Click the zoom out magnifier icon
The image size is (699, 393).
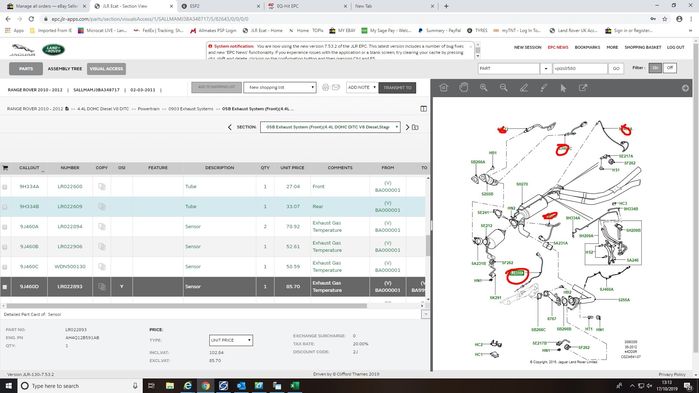point(504,88)
